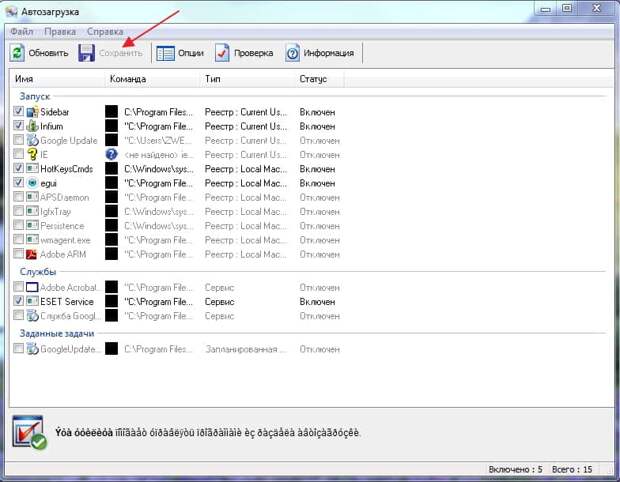The height and width of the screenshot is (482, 620).
Task: Click the Проверка checkmark document icon
Action: [222, 53]
